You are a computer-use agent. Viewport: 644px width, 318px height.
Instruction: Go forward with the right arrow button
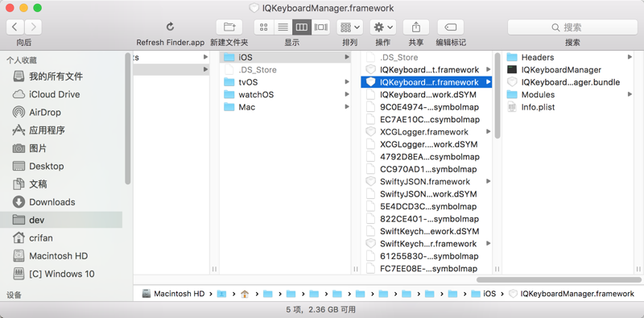pos(33,27)
